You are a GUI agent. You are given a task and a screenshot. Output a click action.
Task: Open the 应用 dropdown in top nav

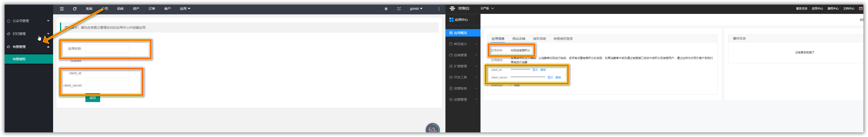[x=185, y=9]
